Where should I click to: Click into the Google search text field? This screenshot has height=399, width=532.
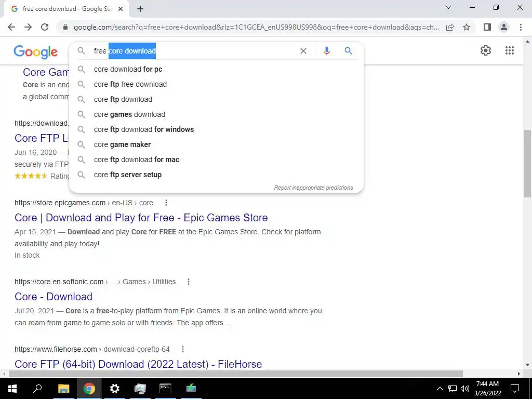click(x=193, y=51)
